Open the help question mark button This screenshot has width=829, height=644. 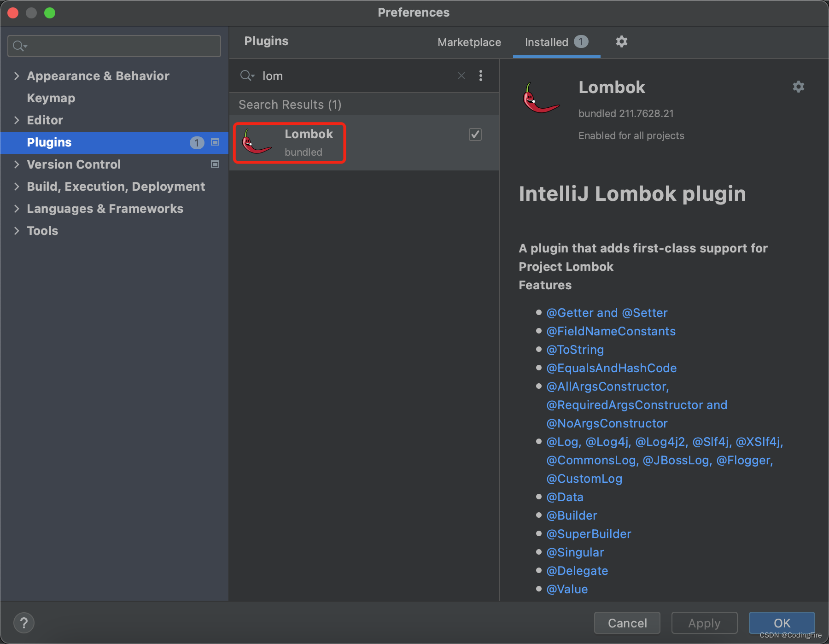[x=24, y=623]
